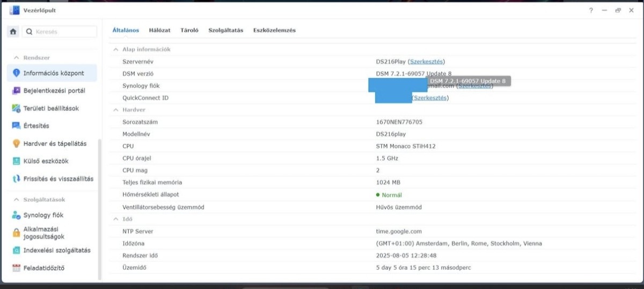The width and height of the screenshot is (644, 289).
Task: Collapse the Hardver section
Action: click(x=115, y=110)
